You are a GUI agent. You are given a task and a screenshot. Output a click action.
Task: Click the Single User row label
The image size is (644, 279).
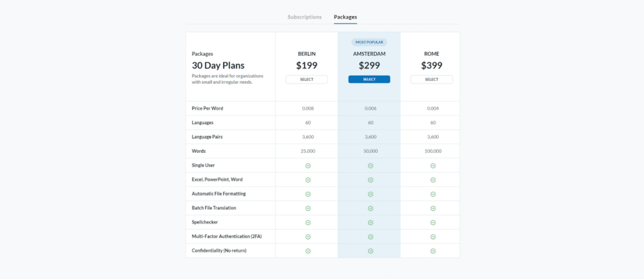click(x=203, y=165)
